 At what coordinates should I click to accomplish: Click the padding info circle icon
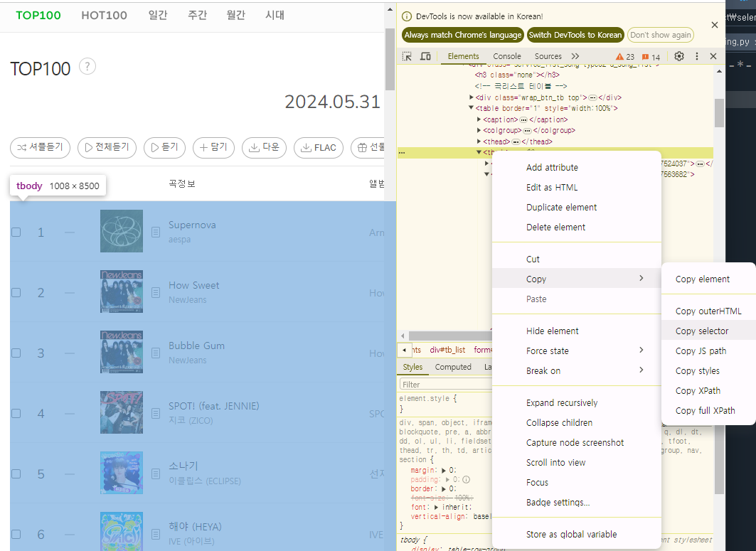click(467, 480)
